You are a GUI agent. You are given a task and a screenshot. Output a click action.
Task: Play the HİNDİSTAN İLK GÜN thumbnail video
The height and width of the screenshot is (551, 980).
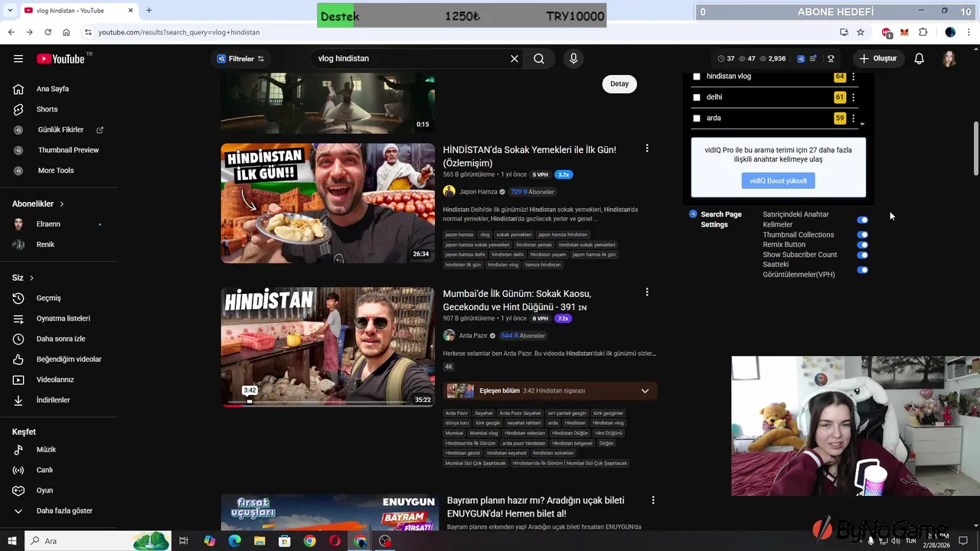click(328, 203)
